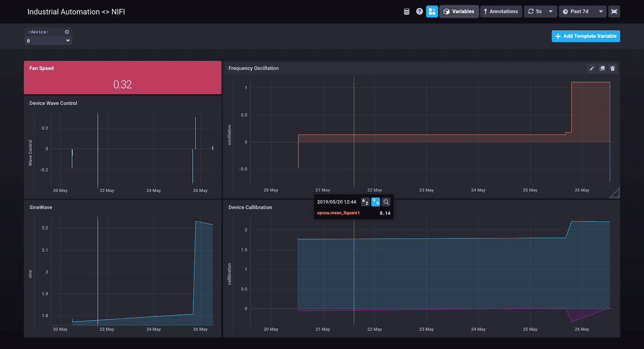Image resolution: width=644 pixels, height=349 pixels.
Task: Open the Past 7d time range dropdown
Action: click(582, 12)
